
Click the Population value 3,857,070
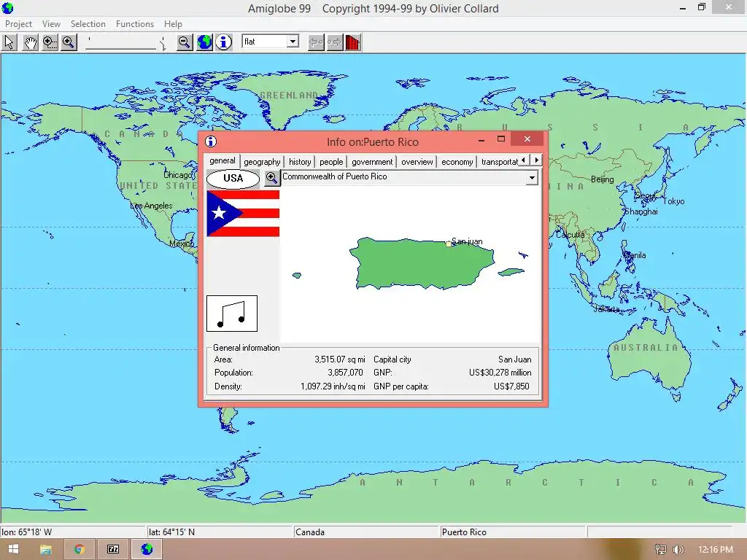coord(345,373)
